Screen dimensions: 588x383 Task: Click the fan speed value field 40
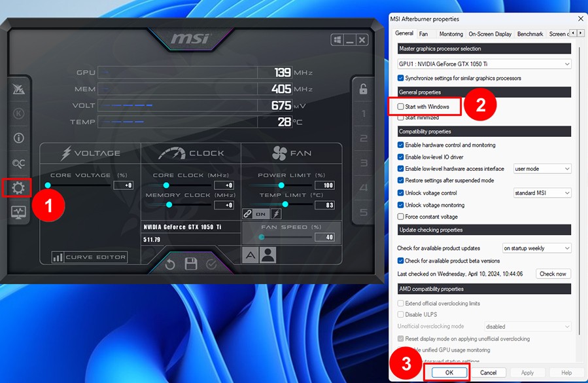pyautogui.click(x=325, y=237)
